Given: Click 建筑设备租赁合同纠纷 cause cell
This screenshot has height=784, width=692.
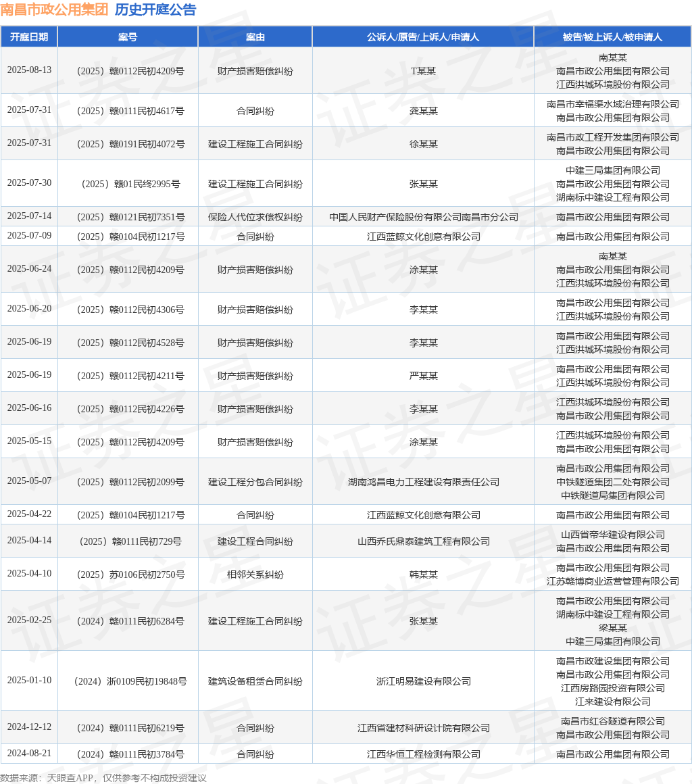Looking at the screenshot, I should 255,681.
